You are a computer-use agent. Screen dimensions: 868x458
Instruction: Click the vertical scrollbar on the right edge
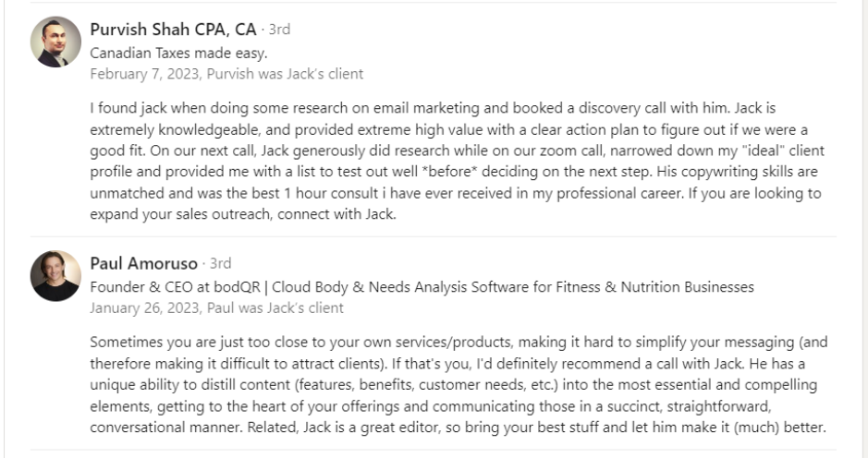[863, 229]
